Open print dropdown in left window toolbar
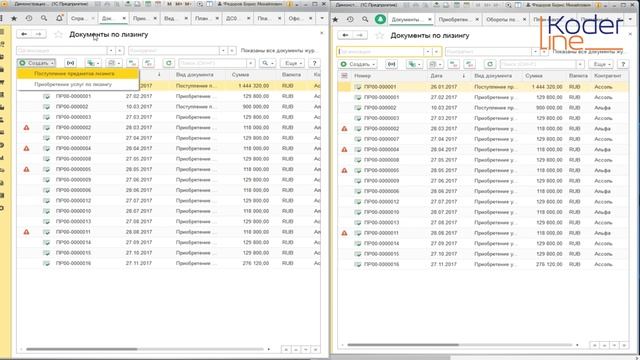The height and width of the screenshot is (360, 640). coord(113,63)
